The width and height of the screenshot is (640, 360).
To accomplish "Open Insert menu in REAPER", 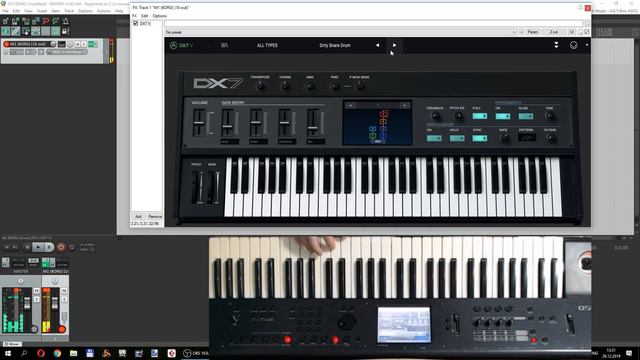I will tap(42, 11).
